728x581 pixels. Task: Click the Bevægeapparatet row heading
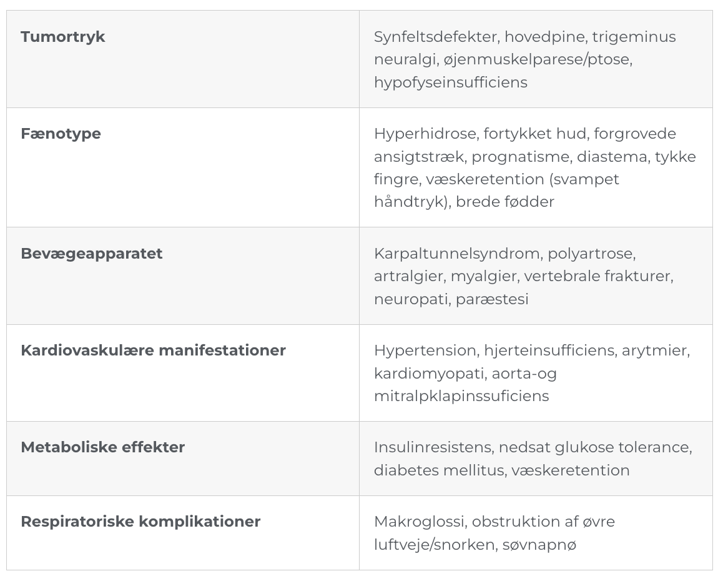[x=91, y=254]
